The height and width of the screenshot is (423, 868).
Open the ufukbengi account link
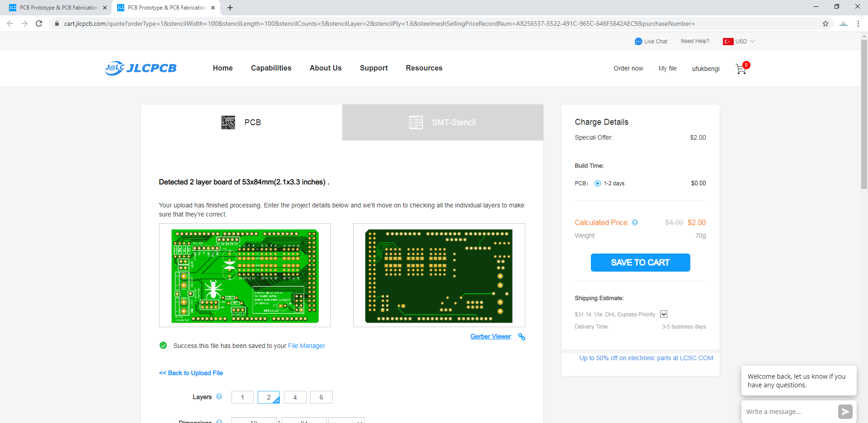point(706,69)
